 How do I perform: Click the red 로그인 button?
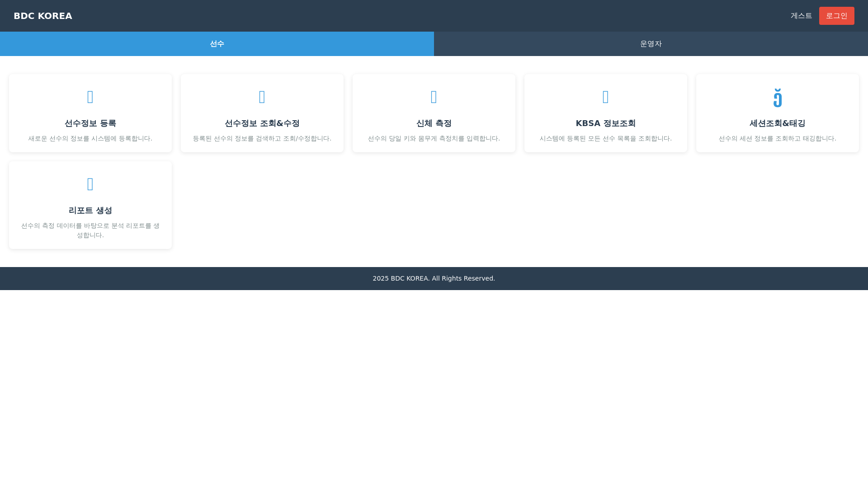[x=836, y=16]
